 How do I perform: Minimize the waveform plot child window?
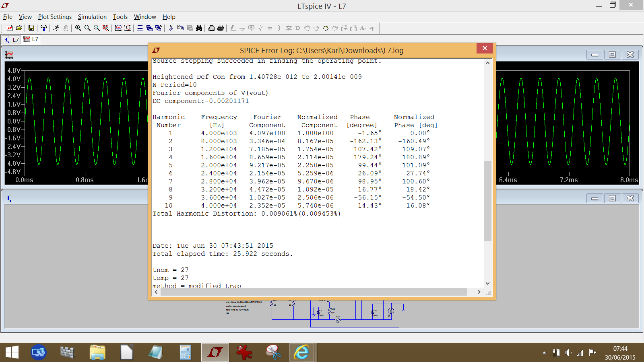click(594, 54)
